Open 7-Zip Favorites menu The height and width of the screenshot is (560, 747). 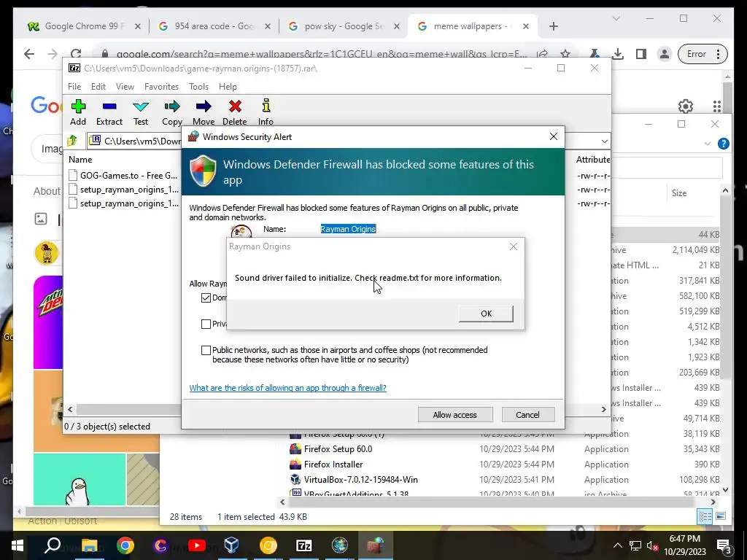[161, 87]
